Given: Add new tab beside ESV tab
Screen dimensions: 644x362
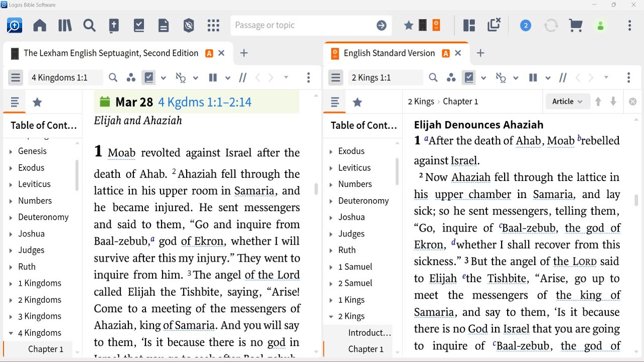Looking at the screenshot, I should 480,53.
